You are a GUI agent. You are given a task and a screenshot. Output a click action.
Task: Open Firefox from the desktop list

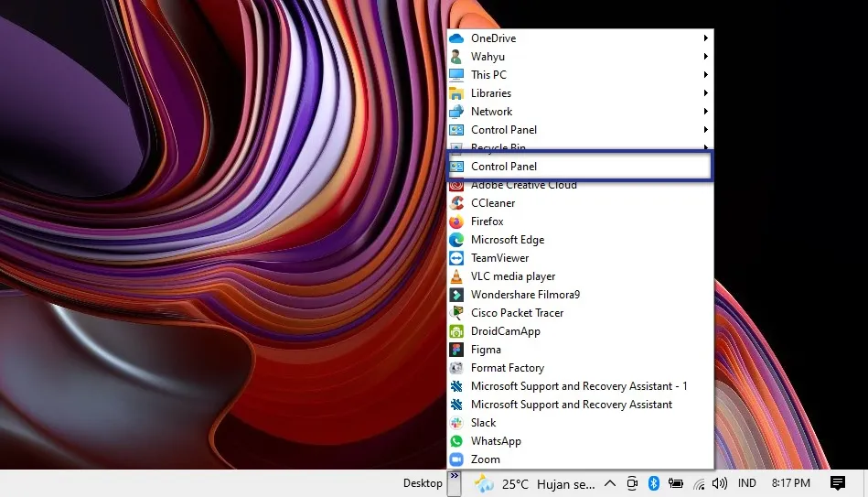[487, 221]
